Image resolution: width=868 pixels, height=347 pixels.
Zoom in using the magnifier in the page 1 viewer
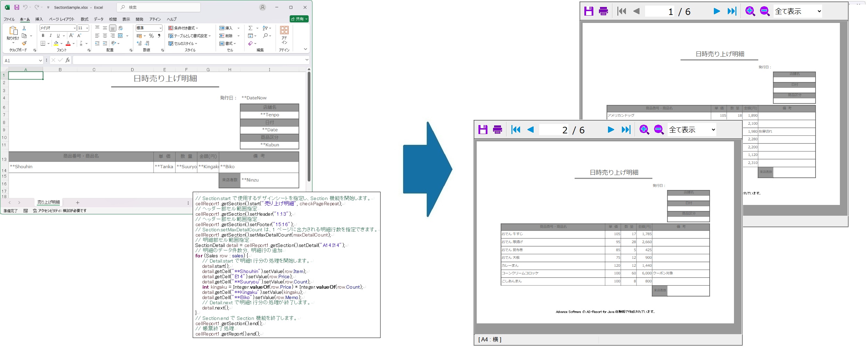pyautogui.click(x=750, y=11)
